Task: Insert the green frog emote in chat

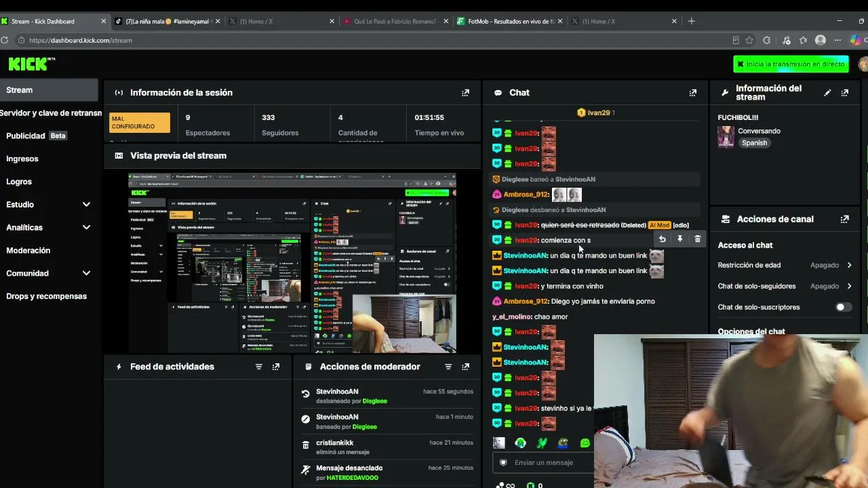Action: (564, 443)
